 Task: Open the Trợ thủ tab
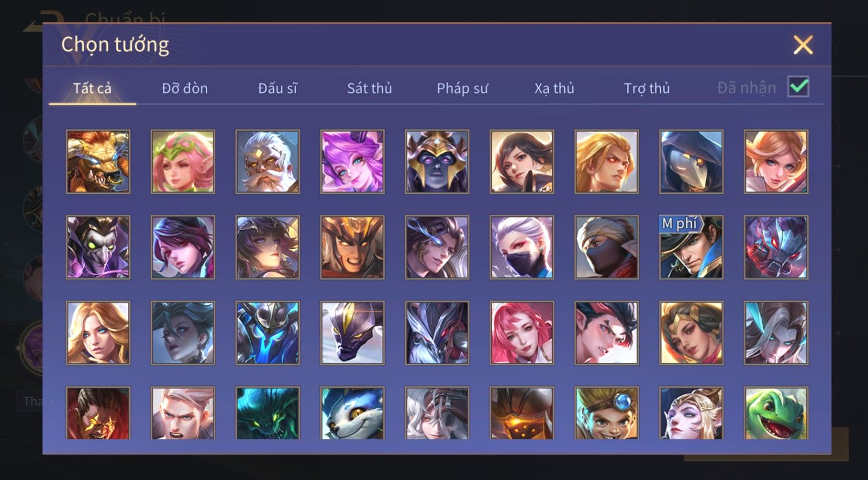coord(647,88)
